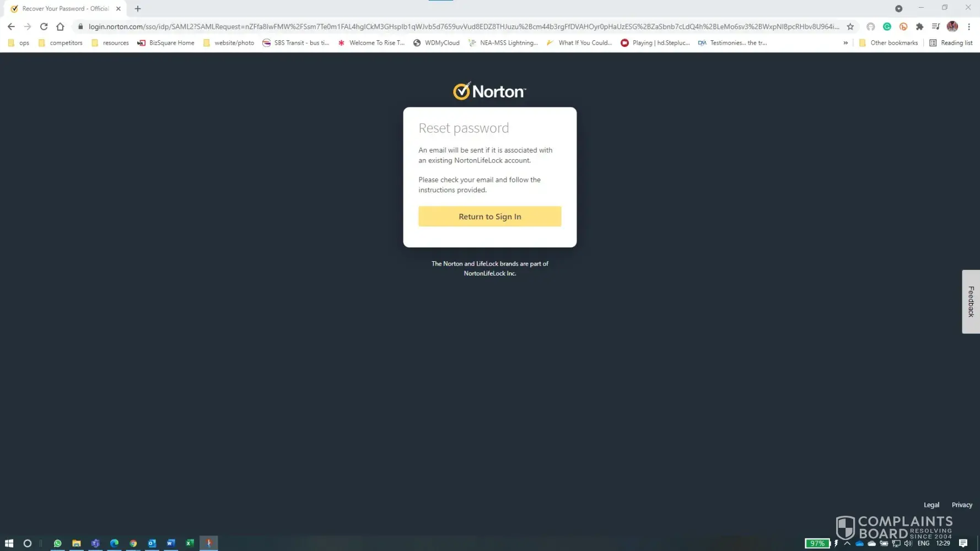The width and height of the screenshot is (980, 551).
Task: Select the Recover Your Password tab
Action: 66,8
